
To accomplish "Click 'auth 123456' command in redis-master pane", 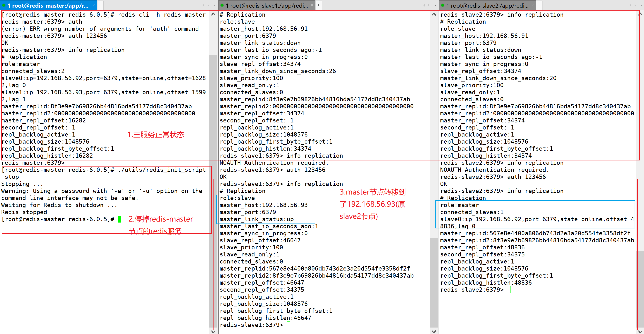I will 87,36.
